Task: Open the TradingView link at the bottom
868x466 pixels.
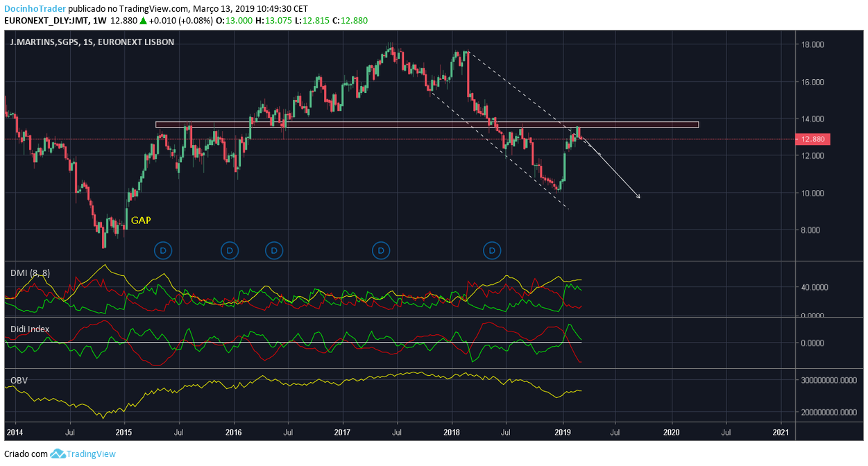Action: (92, 454)
